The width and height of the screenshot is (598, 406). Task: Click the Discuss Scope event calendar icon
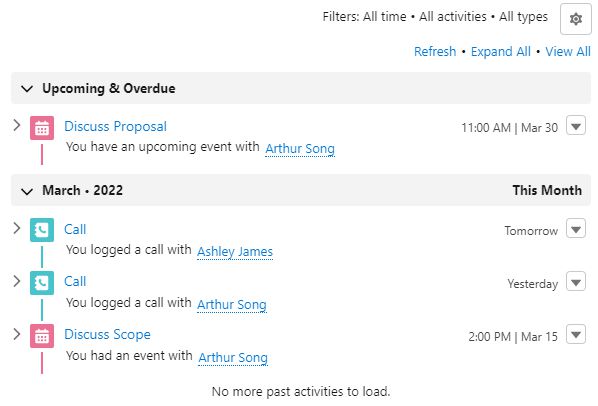coord(42,336)
